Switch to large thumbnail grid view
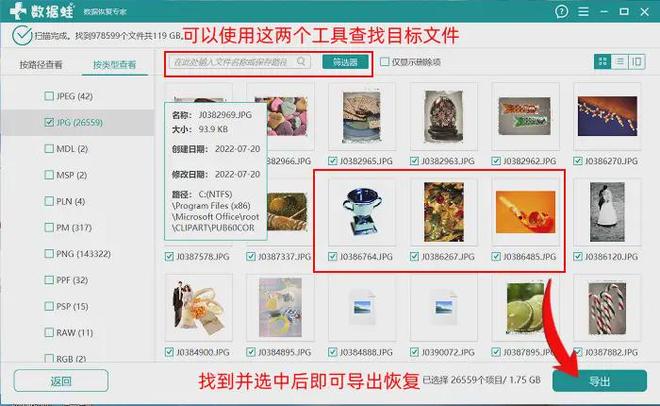Screen dimensions: 660x406 (602, 61)
